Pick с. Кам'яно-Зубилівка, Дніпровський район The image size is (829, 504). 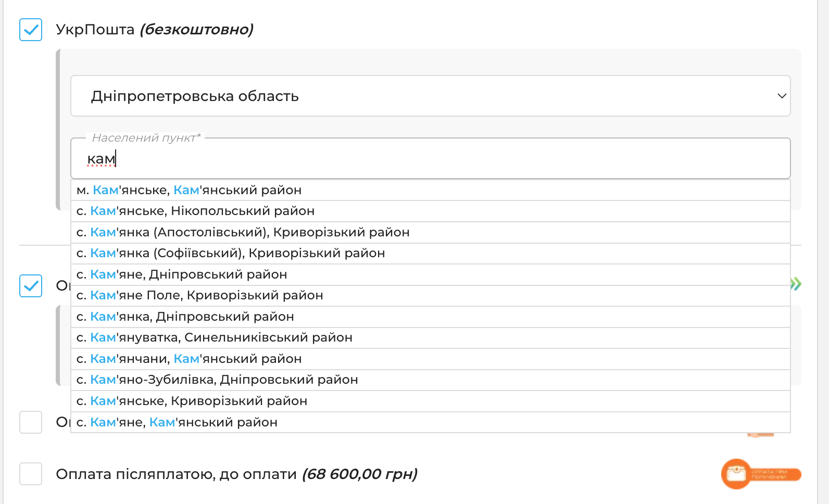(x=431, y=380)
